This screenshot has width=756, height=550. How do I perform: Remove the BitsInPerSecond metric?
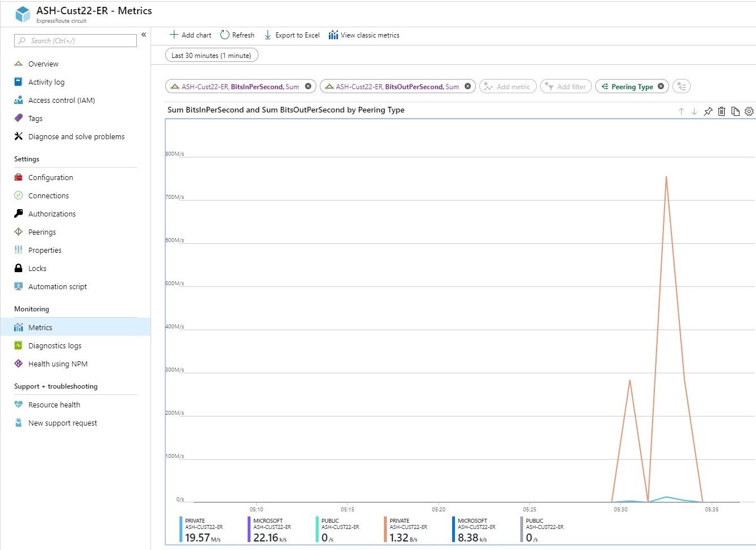(x=307, y=86)
